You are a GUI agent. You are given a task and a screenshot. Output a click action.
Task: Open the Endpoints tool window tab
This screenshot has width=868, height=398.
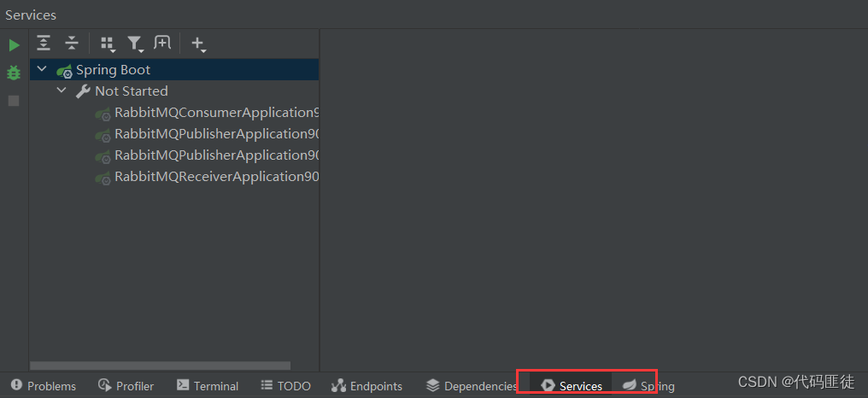tap(367, 386)
